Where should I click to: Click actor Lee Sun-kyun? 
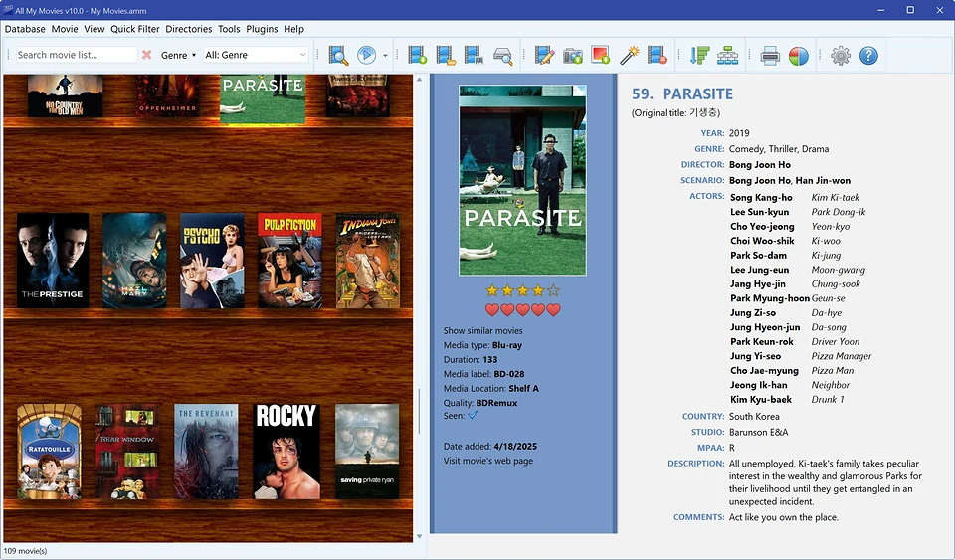click(759, 212)
